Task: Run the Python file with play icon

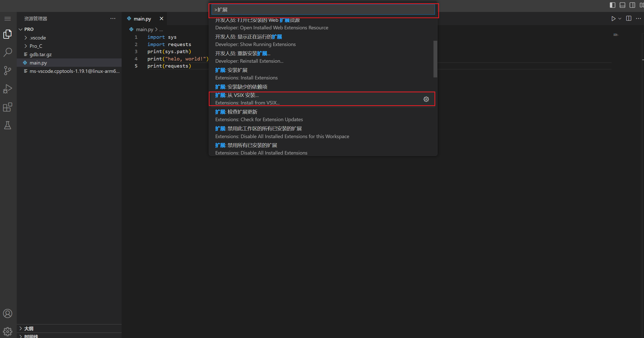Action: [x=613, y=19]
